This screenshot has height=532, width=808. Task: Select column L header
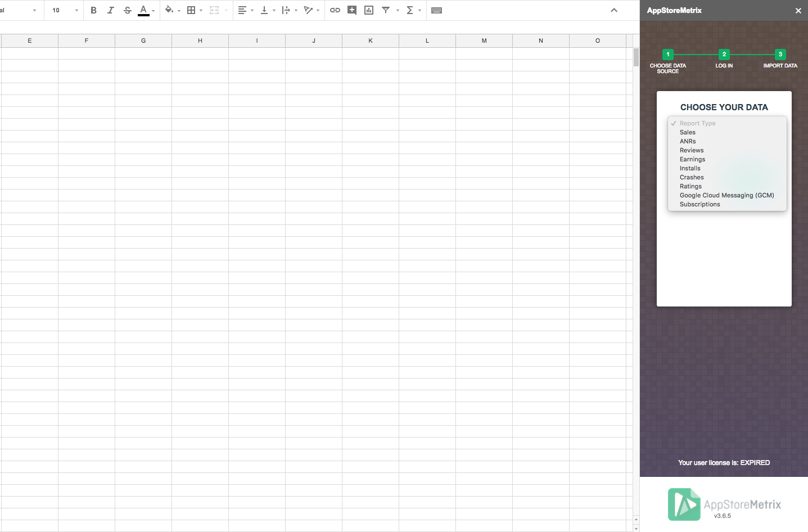pos(427,40)
